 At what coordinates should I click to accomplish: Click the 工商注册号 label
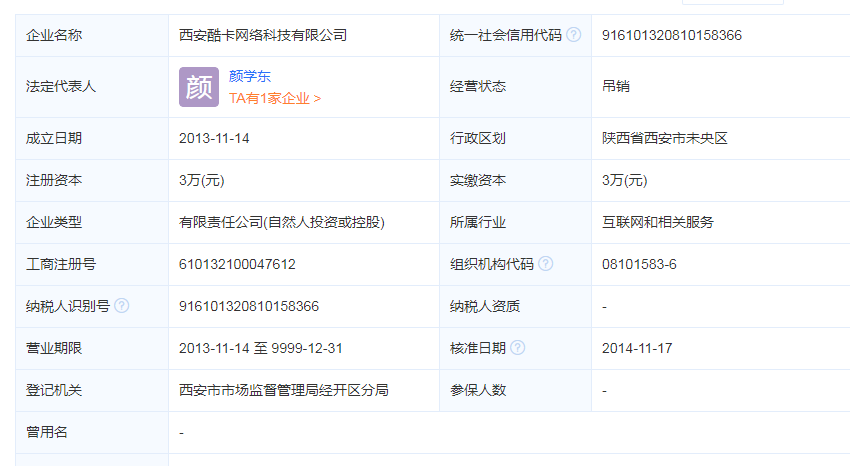[61, 264]
